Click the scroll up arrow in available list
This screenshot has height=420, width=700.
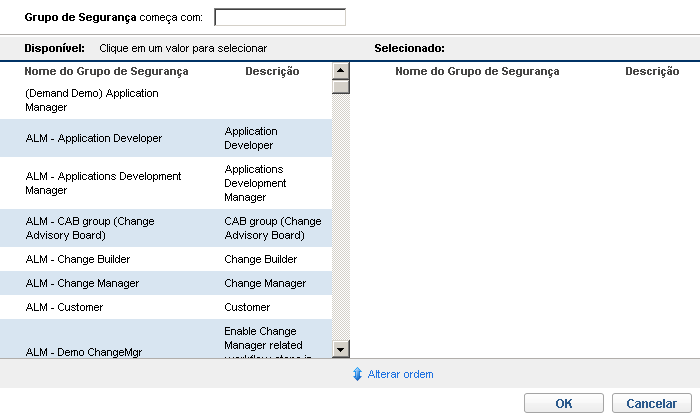(340, 71)
